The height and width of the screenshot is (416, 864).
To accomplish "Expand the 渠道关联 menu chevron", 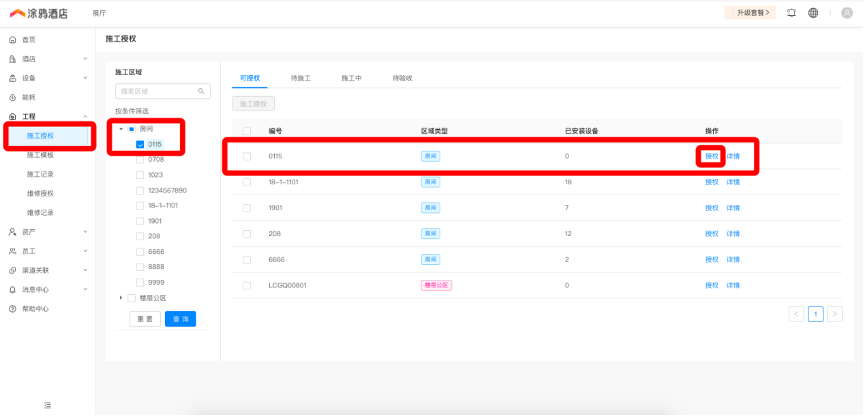I will pos(85,270).
